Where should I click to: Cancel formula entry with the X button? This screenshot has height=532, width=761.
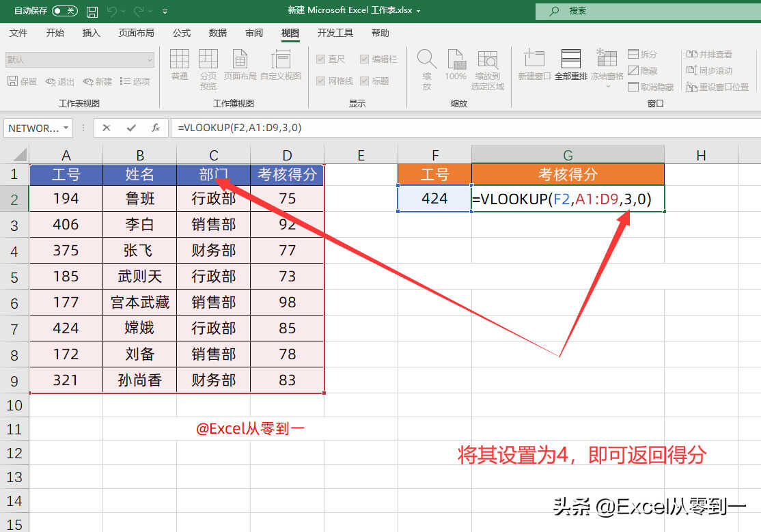click(x=107, y=128)
